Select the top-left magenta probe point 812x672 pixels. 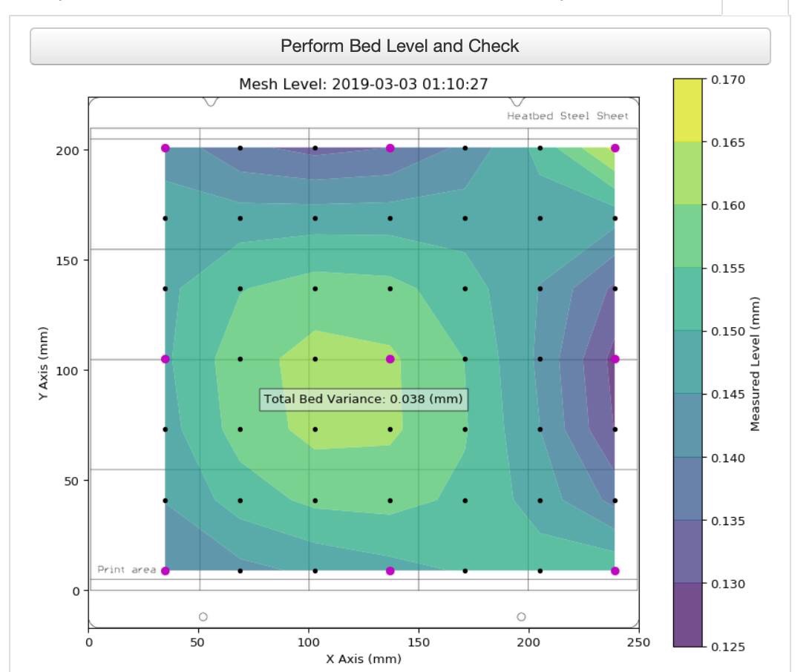166,148
